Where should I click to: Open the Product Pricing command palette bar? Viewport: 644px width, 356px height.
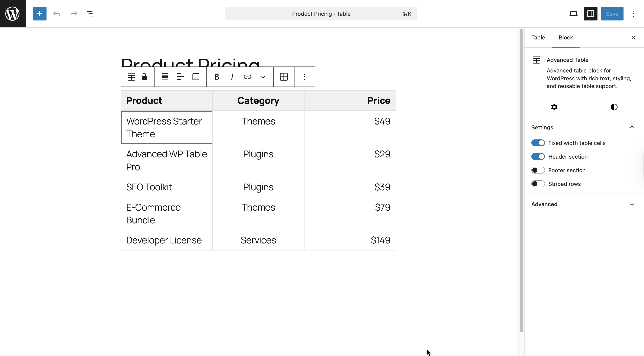pos(321,13)
